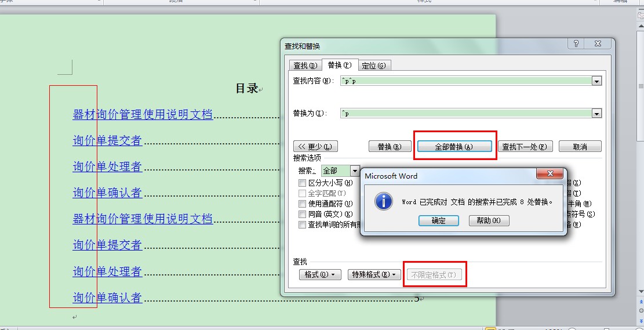Click the 查找和替换 dialog title text

click(302, 46)
